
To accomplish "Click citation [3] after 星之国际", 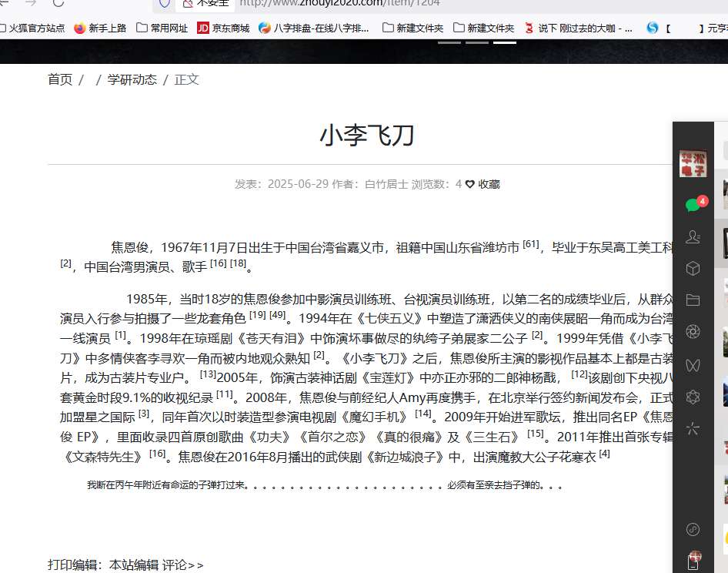I will (x=144, y=413).
